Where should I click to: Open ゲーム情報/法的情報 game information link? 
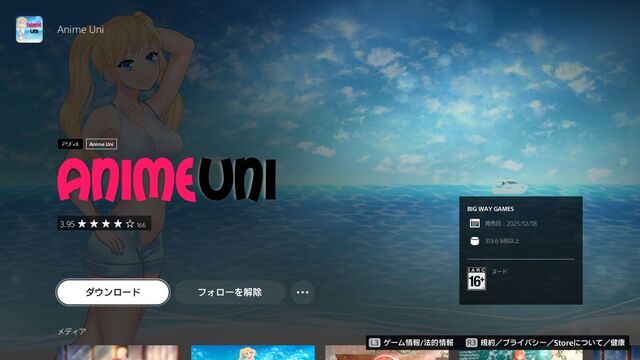tap(418, 342)
